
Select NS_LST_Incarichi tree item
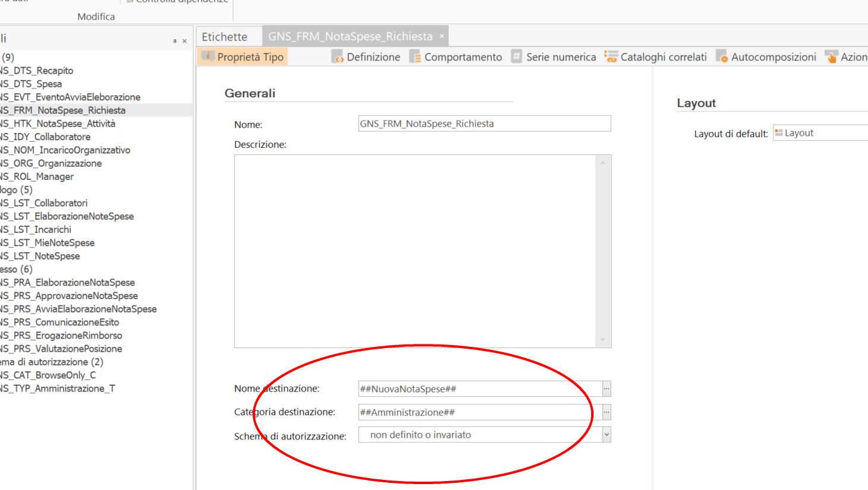tap(36, 229)
